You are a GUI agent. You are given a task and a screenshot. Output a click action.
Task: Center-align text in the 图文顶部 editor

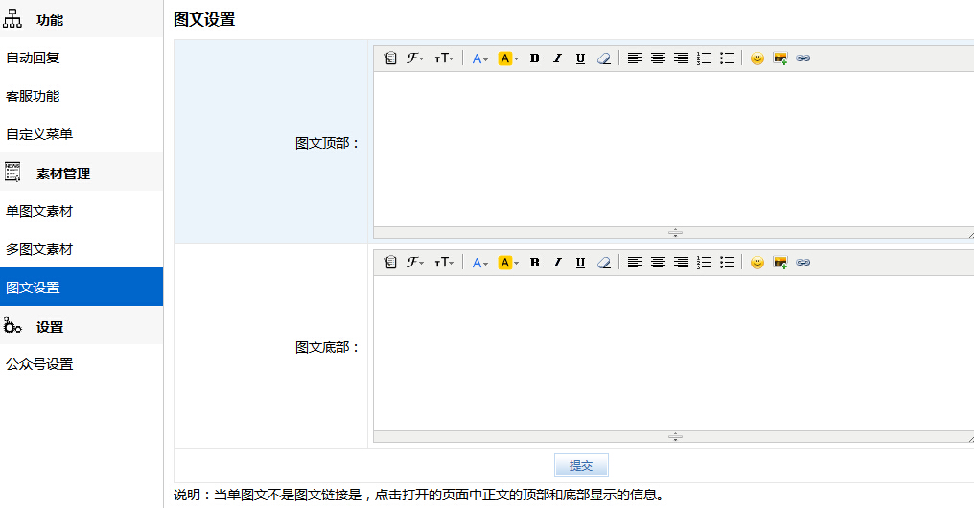658,58
